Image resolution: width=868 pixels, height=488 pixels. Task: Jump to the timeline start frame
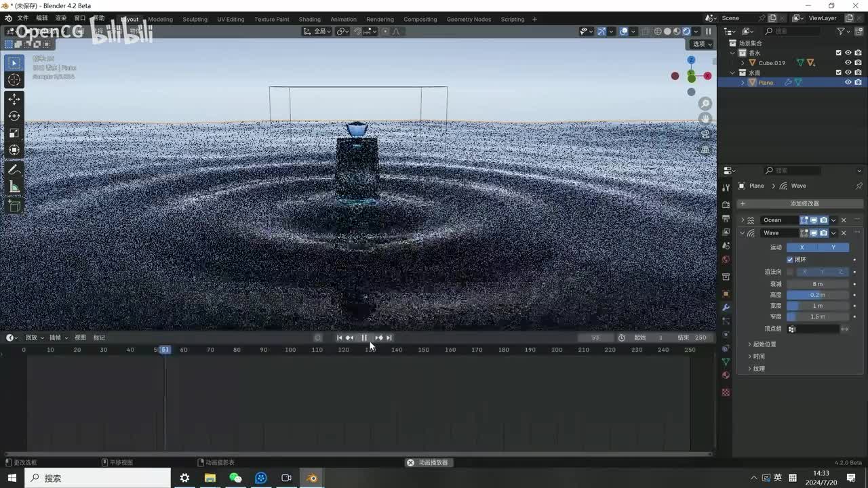point(340,338)
